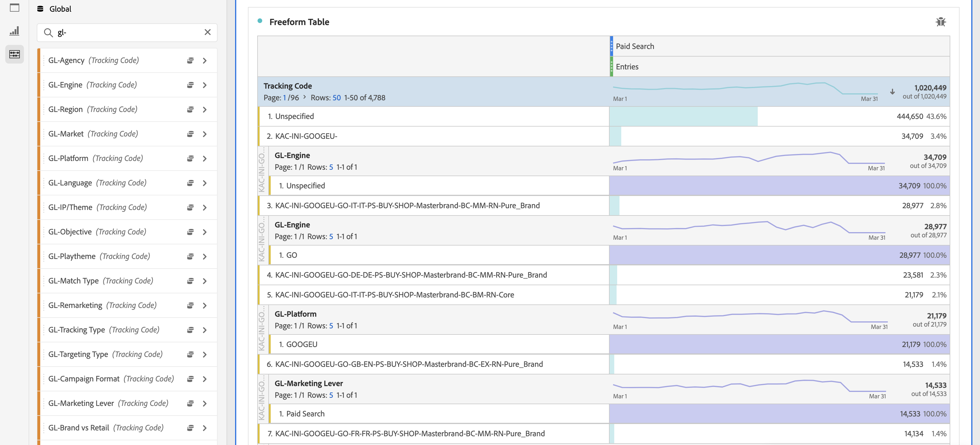Select the GL-Campaign Format dimension
980x445 pixels.
[x=84, y=379]
